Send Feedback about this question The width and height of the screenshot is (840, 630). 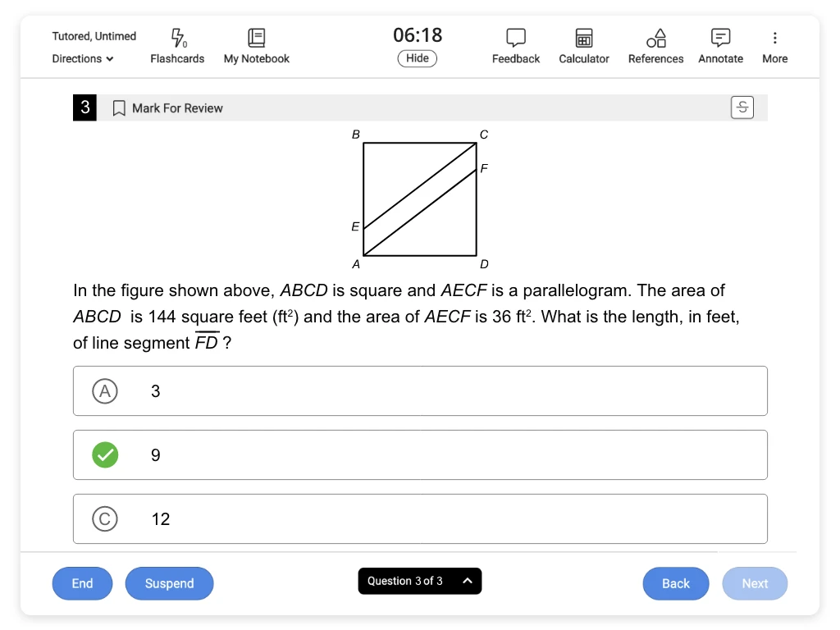click(515, 45)
